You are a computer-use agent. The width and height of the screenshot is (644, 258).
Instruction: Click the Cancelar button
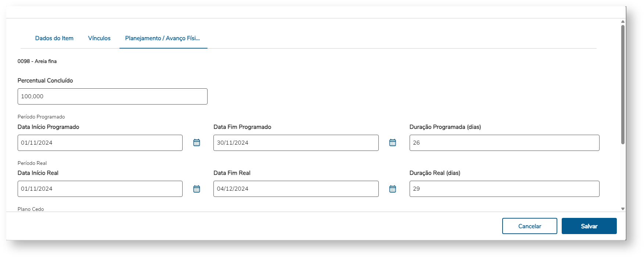[529, 226]
